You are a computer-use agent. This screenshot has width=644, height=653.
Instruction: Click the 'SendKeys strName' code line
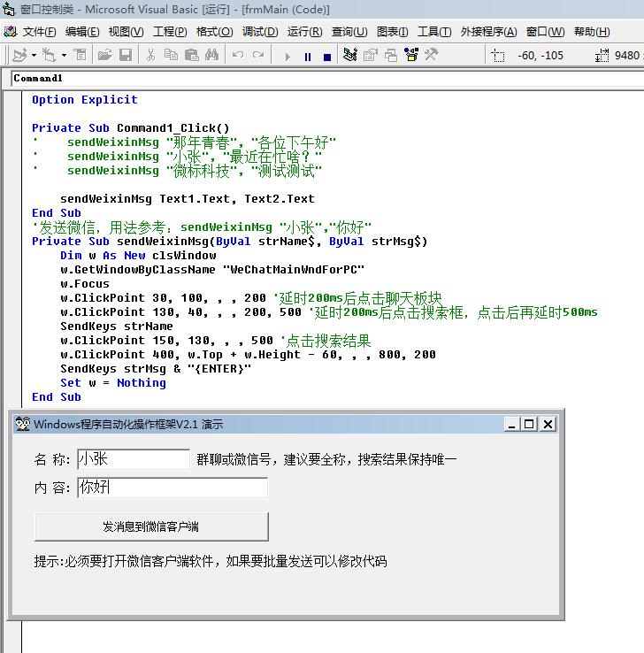(117, 326)
